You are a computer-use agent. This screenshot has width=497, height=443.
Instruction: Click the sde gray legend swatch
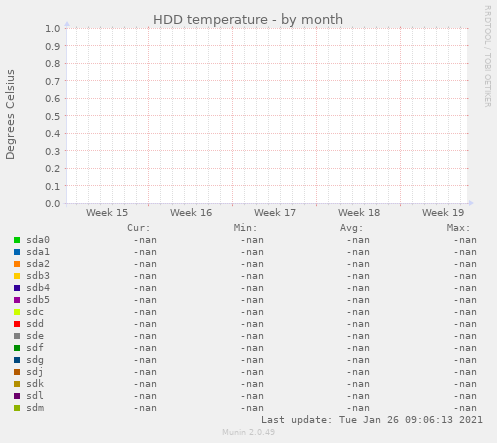[x=17, y=336]
